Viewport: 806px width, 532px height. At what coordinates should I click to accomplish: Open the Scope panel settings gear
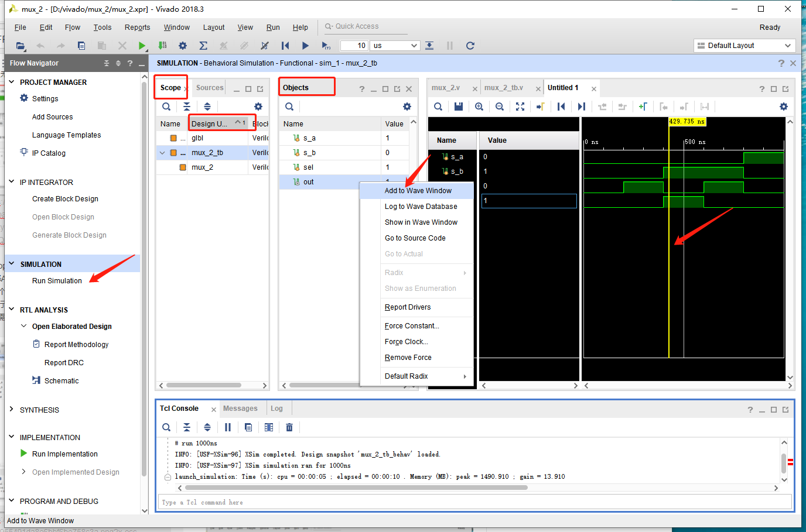coord(258,107)
